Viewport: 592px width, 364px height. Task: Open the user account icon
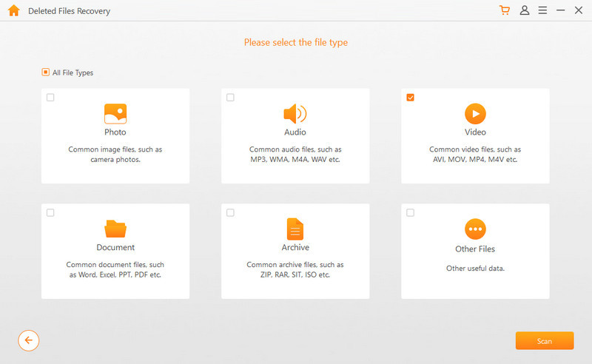(x=525, y=10)
